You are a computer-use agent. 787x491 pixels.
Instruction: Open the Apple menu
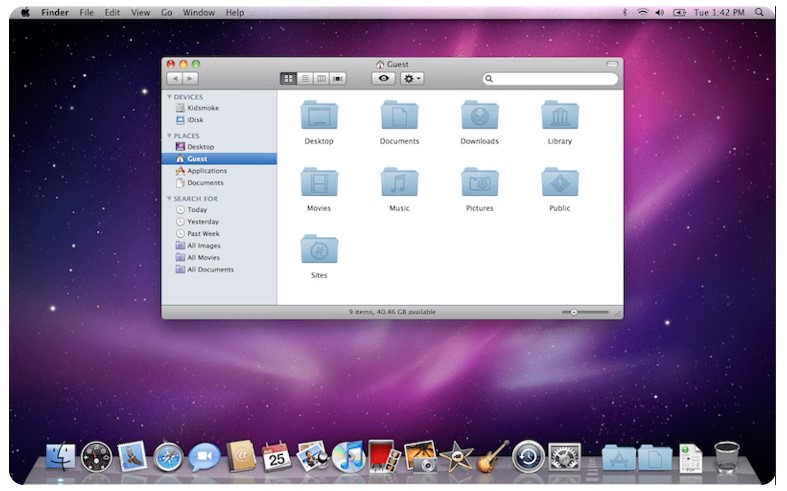[25, 12]
